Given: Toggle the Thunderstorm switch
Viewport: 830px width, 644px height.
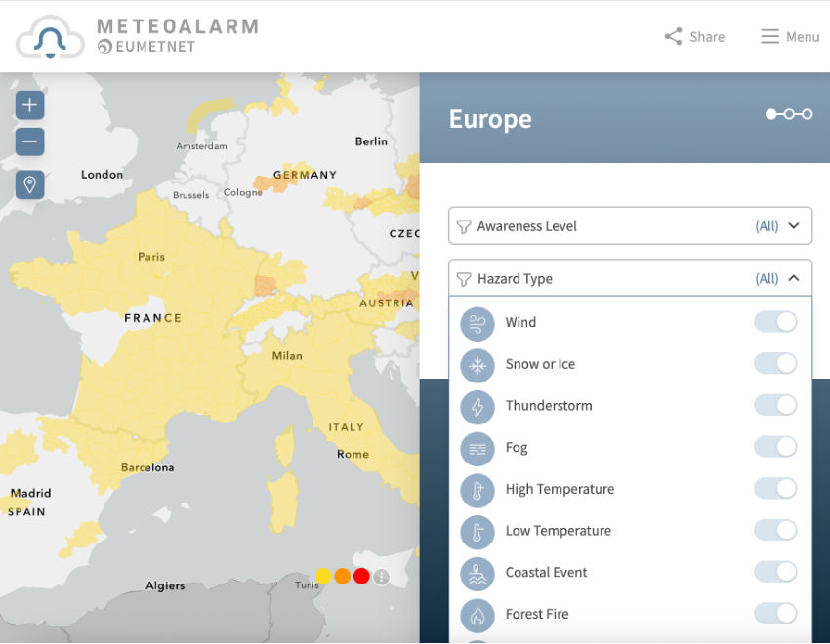Looking at the screenshot, I should (775, 405).
